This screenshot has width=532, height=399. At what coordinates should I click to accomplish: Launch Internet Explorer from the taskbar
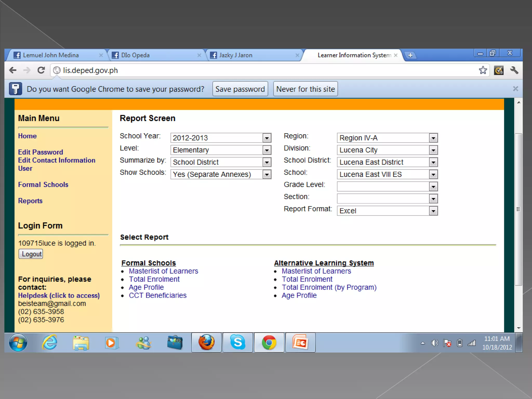50,342
